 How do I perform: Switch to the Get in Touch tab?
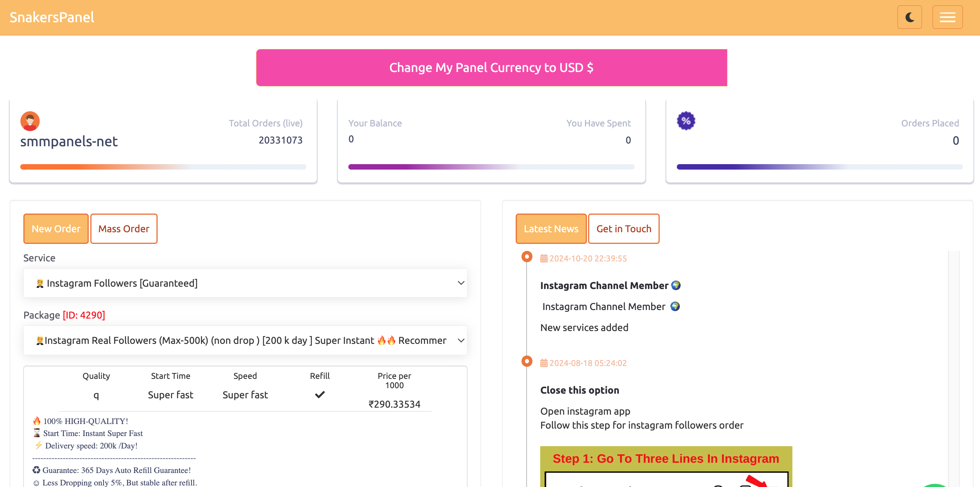click(623, 229)
